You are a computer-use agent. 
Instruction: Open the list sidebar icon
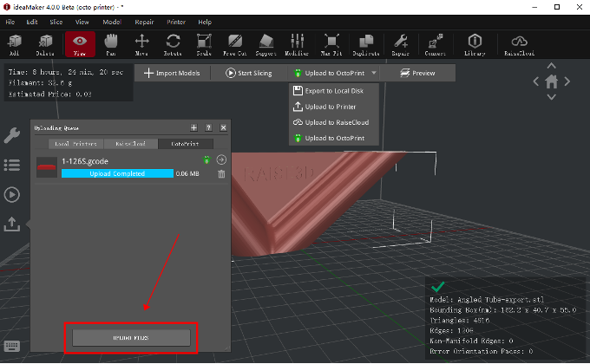click(12, 165)
